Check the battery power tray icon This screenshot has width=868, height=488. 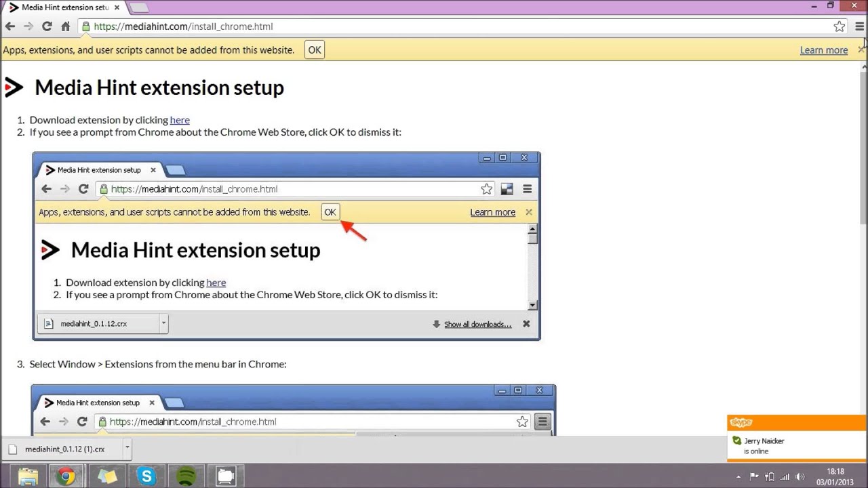[770, 476]
